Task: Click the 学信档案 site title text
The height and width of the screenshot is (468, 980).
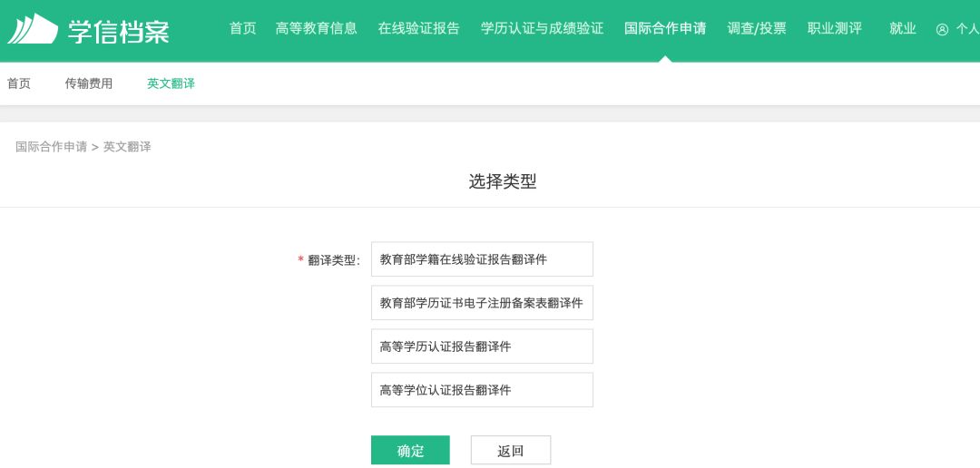Action: pyautogui.click(x=118, y=31)
